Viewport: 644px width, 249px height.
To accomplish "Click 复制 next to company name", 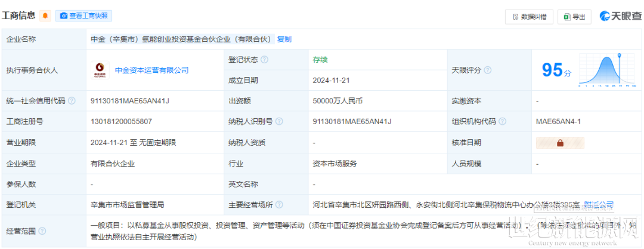I will (x=284, y=39).
